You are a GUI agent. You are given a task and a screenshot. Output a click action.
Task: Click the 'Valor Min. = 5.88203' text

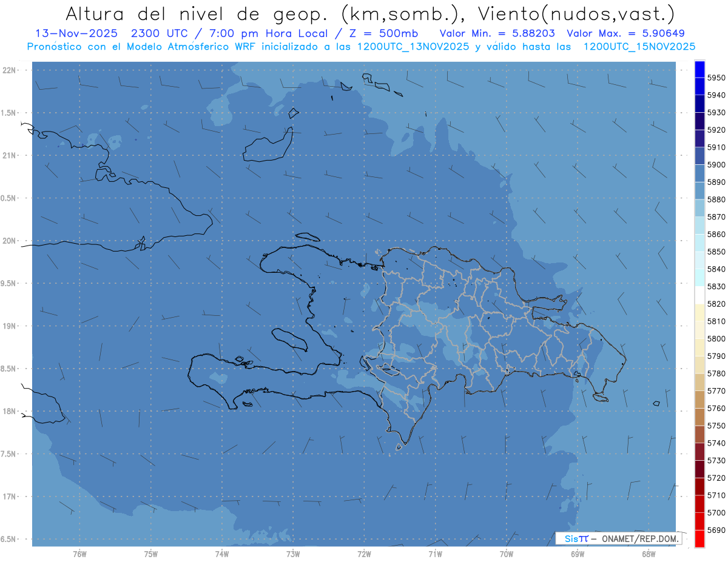496,33
